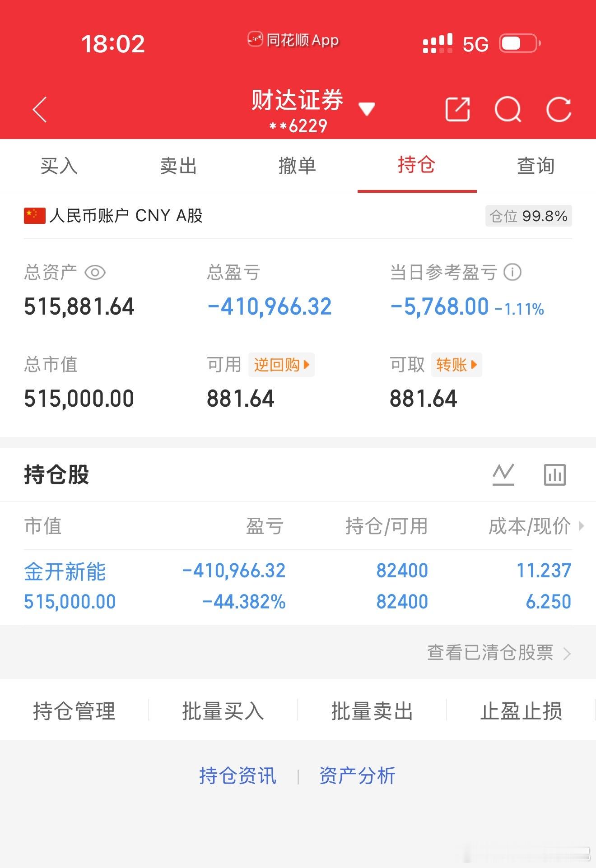596x868 pixels.
Task: Toggle the eye icon beside 总资产
Action: click(95, 273)
